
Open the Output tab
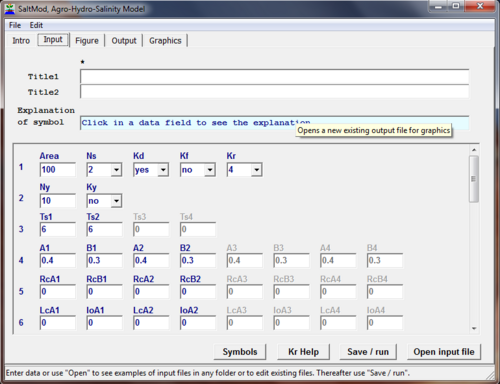pos(124,41)
